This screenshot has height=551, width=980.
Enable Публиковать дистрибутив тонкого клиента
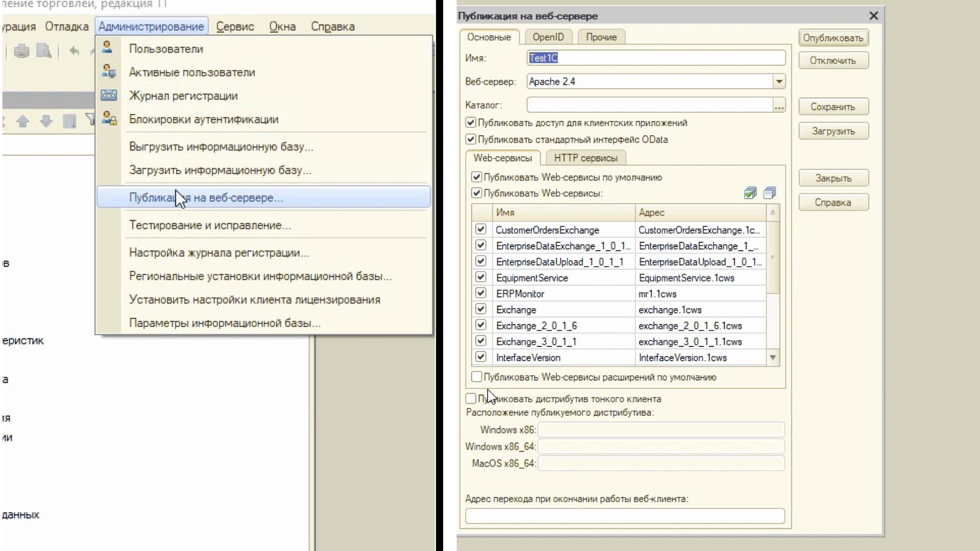tap(471, 398)
